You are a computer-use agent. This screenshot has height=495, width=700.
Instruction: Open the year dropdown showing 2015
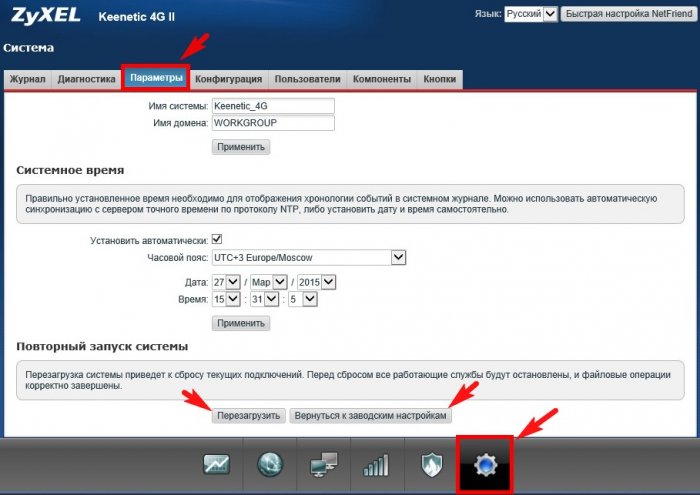click(316, 282)
